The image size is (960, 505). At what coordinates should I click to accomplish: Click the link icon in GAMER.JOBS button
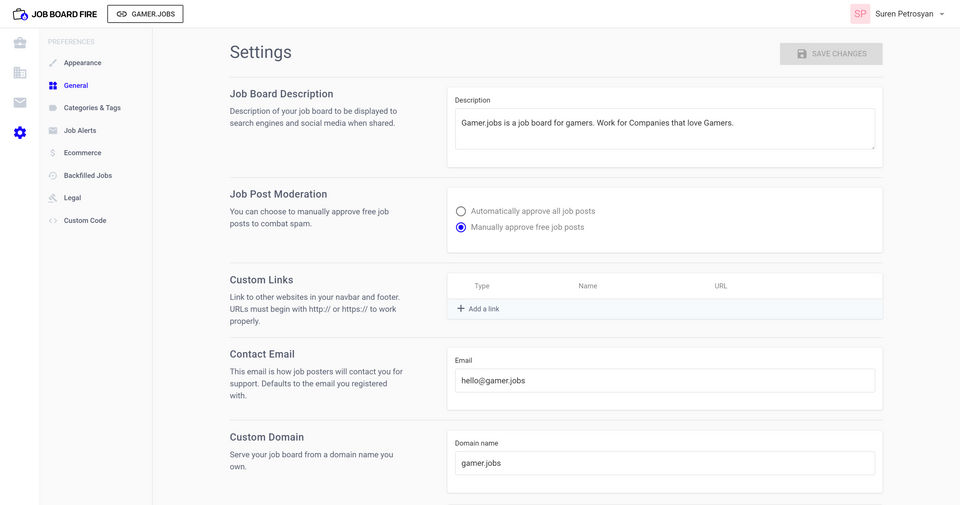121,13
